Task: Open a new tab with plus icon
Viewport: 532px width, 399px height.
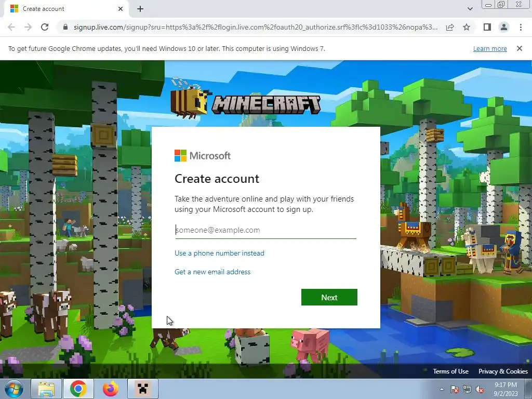Action: [x=140, y=9]
